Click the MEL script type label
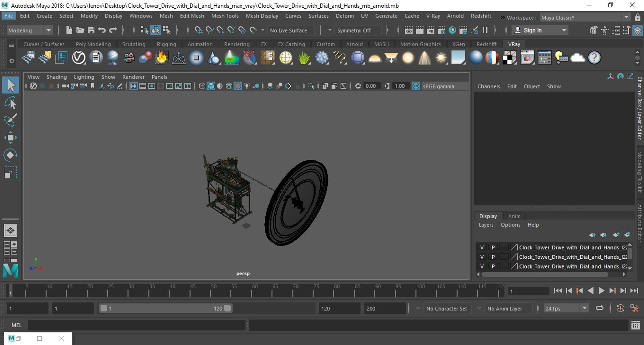 click(x=16, y=325)
